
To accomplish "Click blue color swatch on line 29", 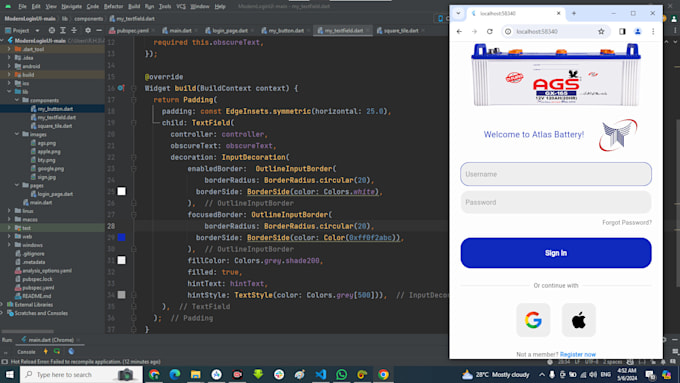I will 121,237.
